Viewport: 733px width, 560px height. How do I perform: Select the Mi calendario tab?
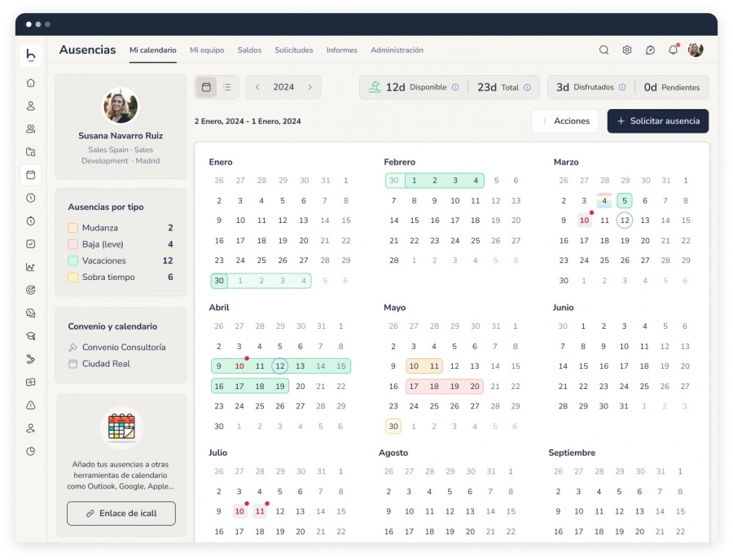153,50
